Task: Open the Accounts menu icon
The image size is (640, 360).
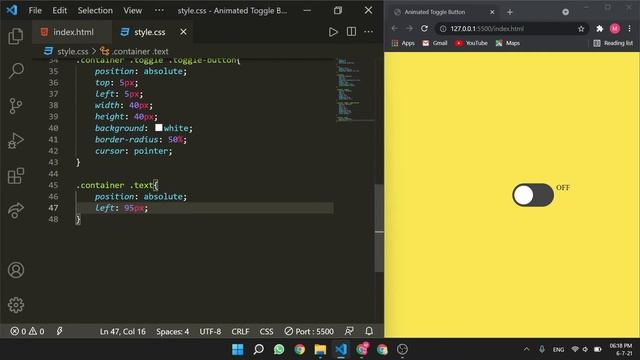Action: [16, 270]
